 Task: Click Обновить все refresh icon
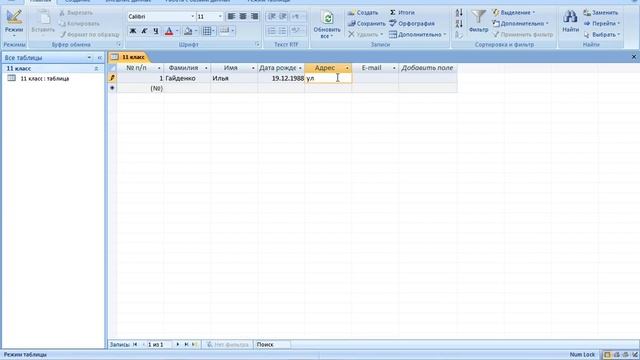click(x=327, y=18)
